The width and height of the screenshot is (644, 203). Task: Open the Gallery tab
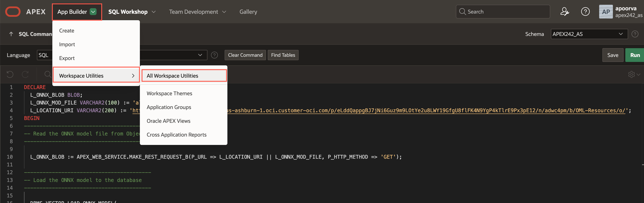(248, 12)
